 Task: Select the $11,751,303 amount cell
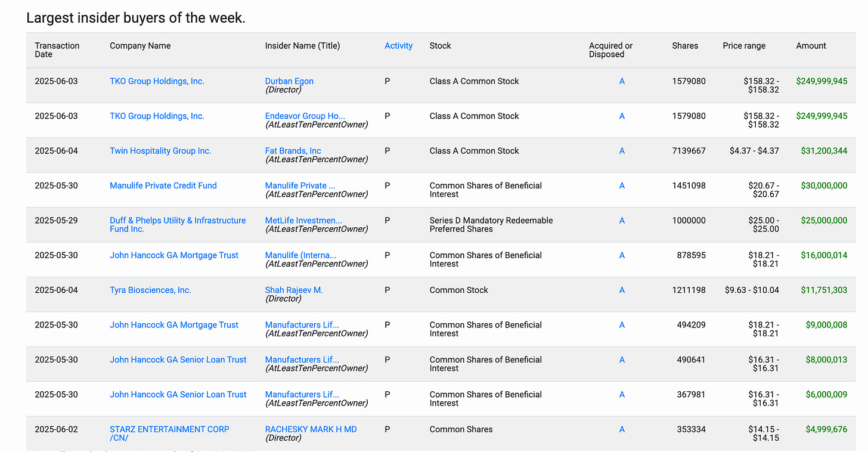pos(824,290)
